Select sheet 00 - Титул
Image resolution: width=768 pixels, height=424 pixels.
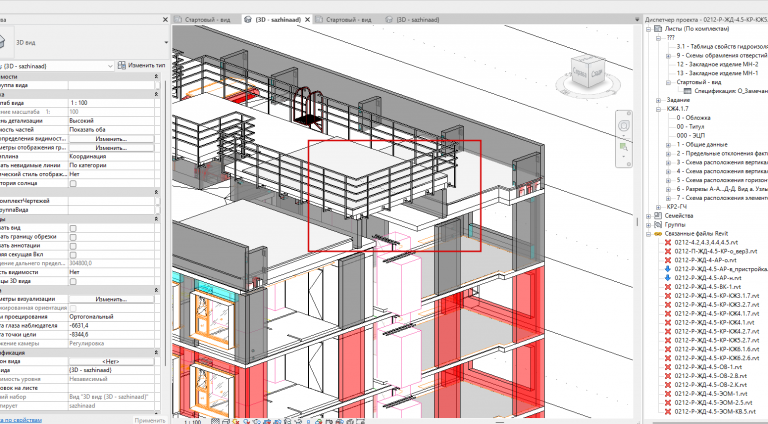click(x=691, y=127)
